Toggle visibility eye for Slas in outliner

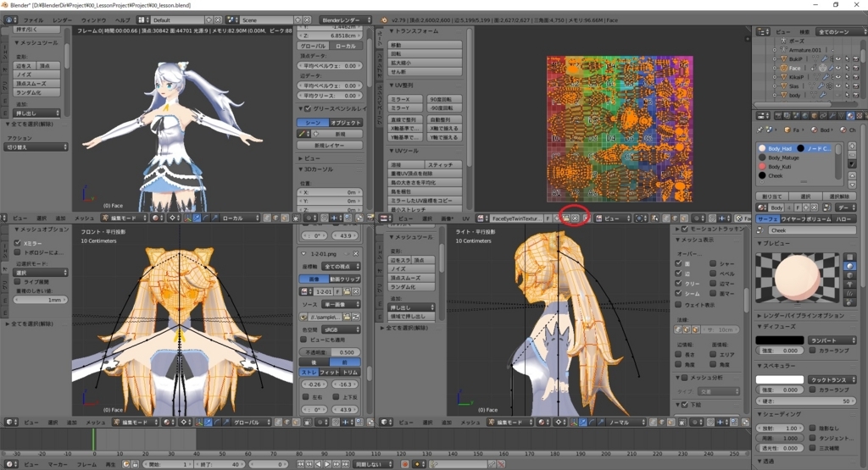pyautogui.click(x=837, y=86)
